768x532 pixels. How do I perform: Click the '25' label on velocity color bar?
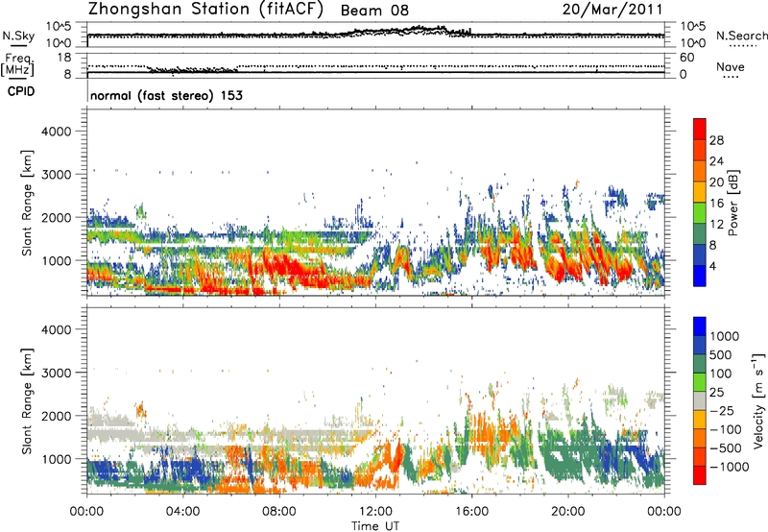[x=719, y=392]
